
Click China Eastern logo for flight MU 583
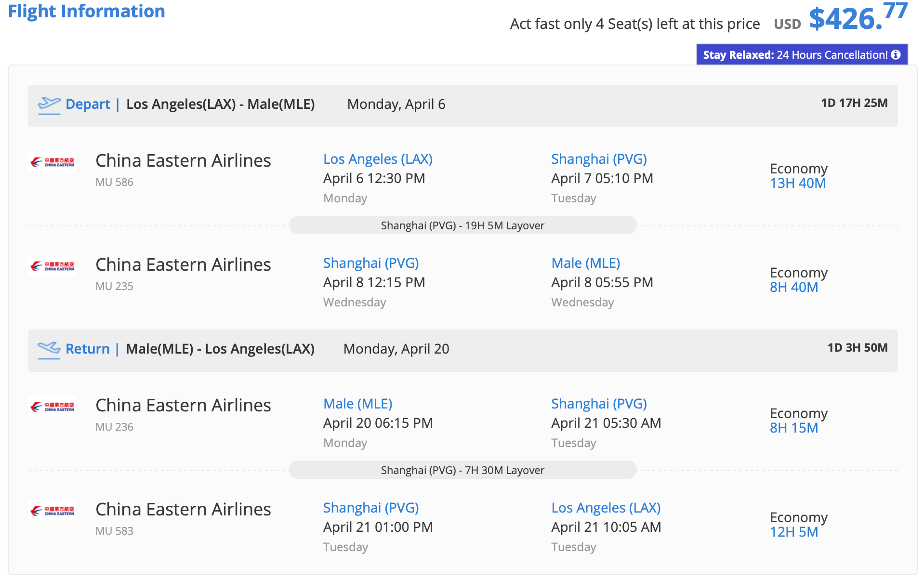(52, 511)
